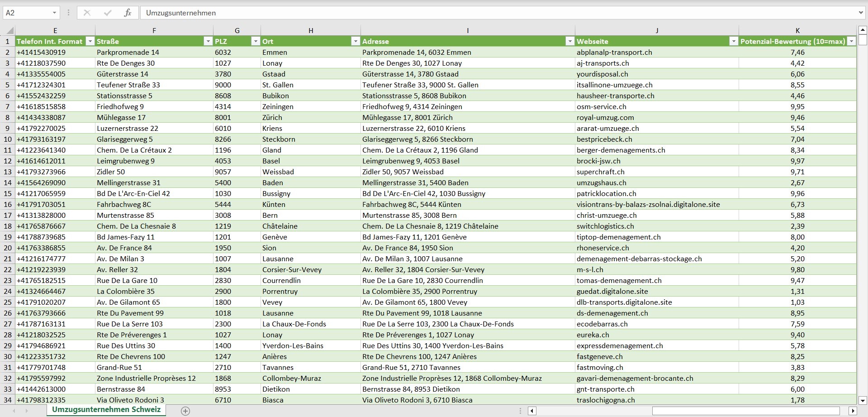Image resolution: width=868 pixels, height=417 pixels.
Task: Select row 34 header
Action: coord(8,400)
